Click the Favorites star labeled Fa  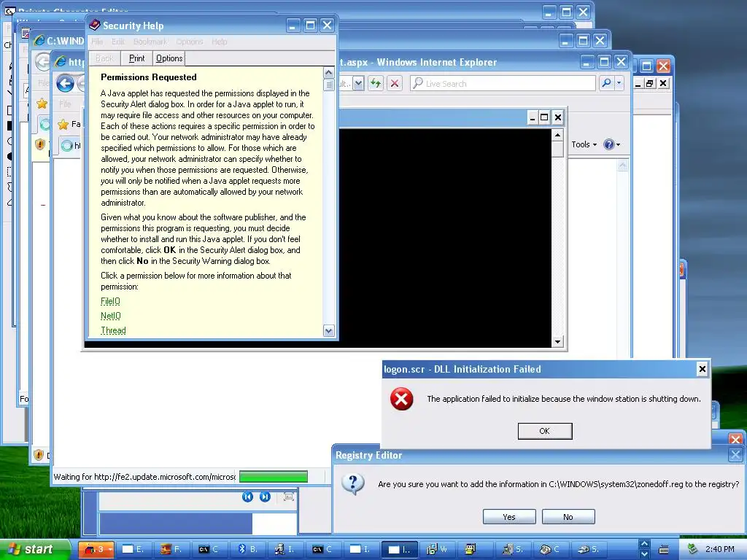pos(63,125)
